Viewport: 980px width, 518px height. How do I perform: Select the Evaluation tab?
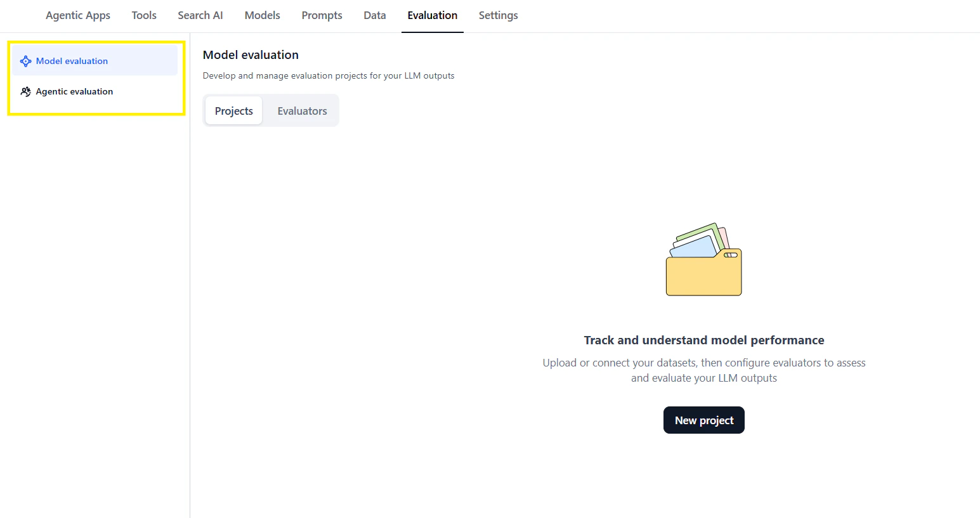click(x=432, y=15)
